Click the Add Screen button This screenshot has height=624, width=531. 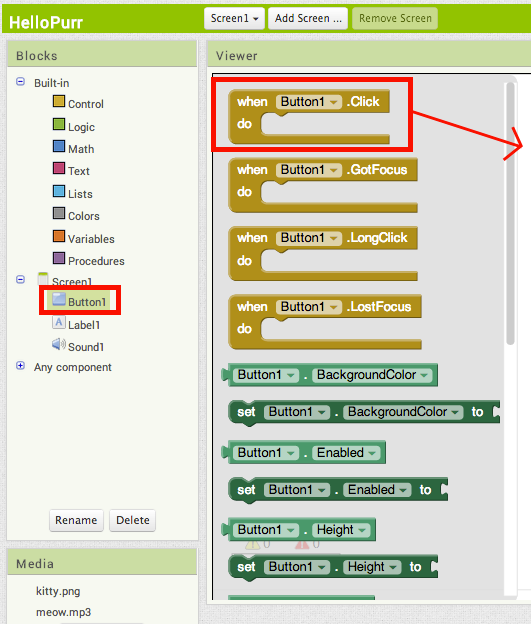coord(308,18)
